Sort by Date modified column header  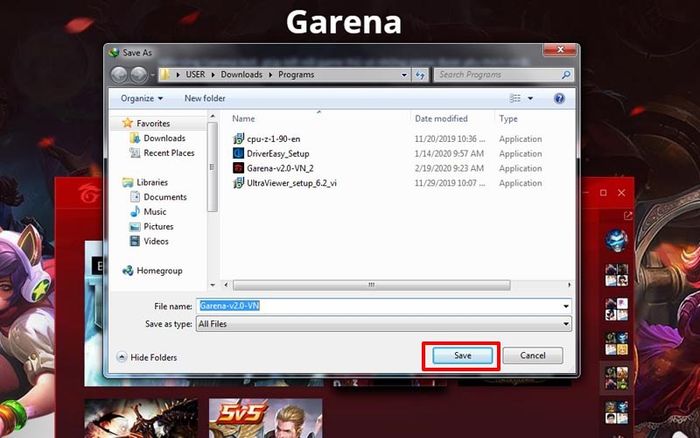[x=441, y=119]
